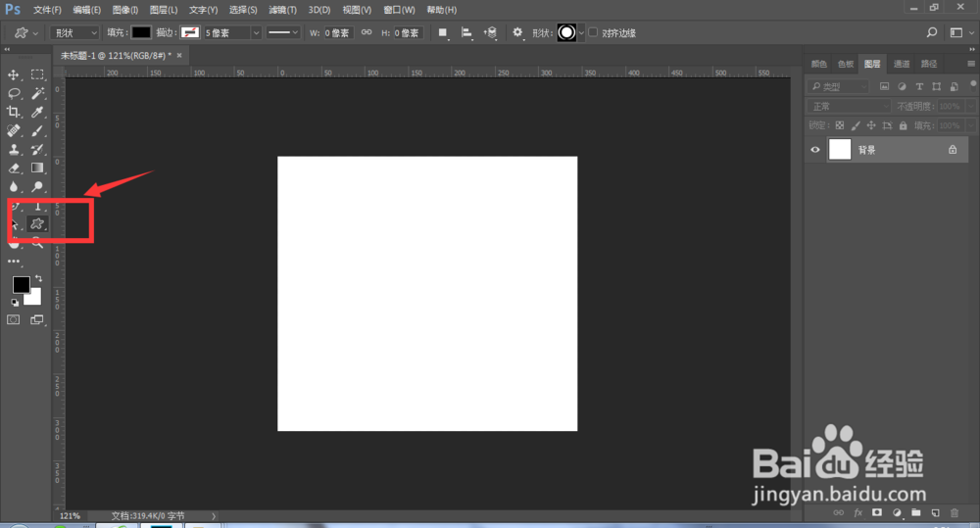Screen dimensions: 980x528
Task: Select the Crop tool
Action: tap(13, 113)
